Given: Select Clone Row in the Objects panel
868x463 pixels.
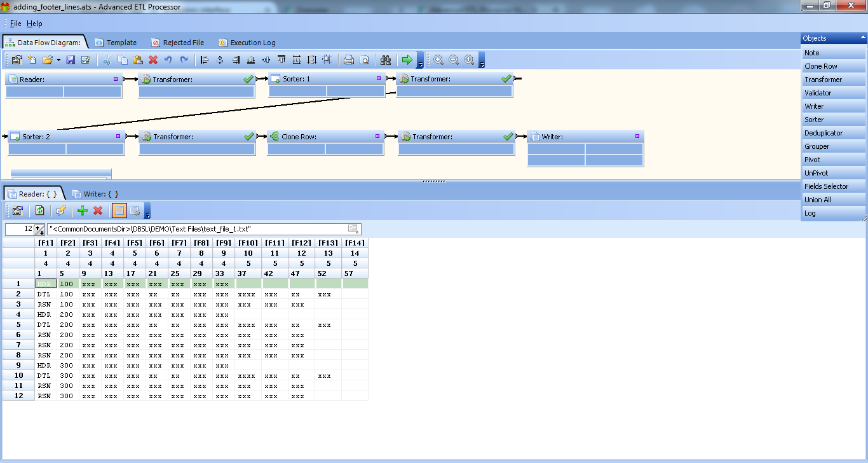Looking at the screenshot, I should [833, 66].
